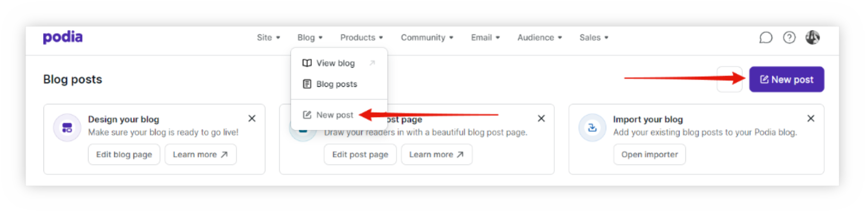The width and height of the screenshot is (868, 211).
Task: Open the Community dropdown menu
Action: (426, 37)
